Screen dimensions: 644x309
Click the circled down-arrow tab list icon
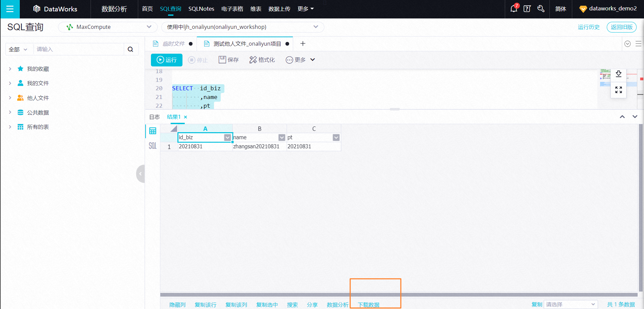click(x=628, y=44)
